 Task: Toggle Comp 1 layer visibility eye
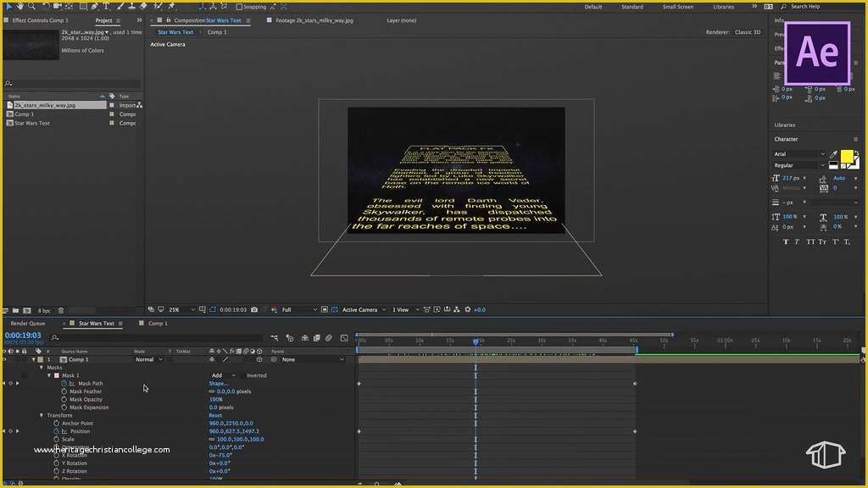tap(4, 359)
